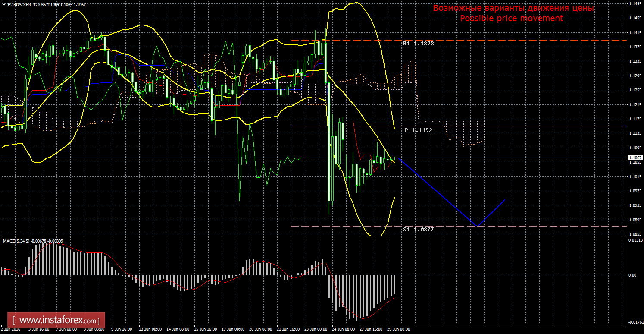Image resolution: width=644 pixels, height=334 pixels.
Task: Click the 1.1335 price scale value
Action: (x=635, y=61)
